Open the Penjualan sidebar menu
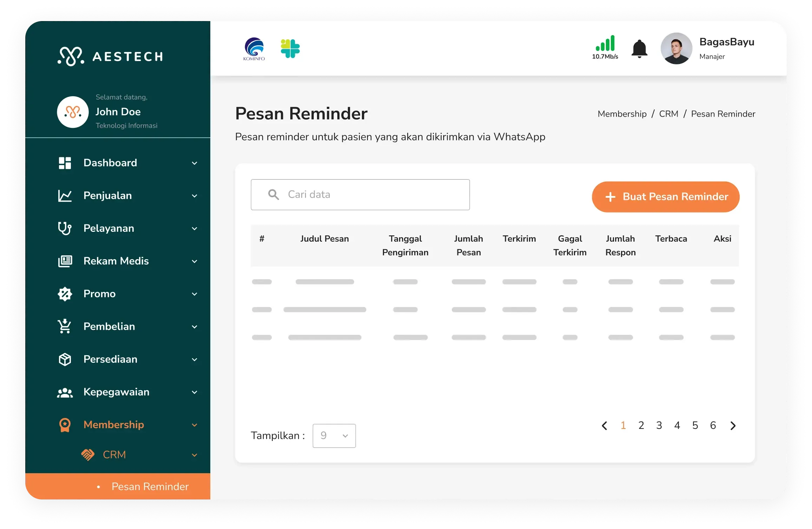This screenshot has height=529, width=812. 107,196
